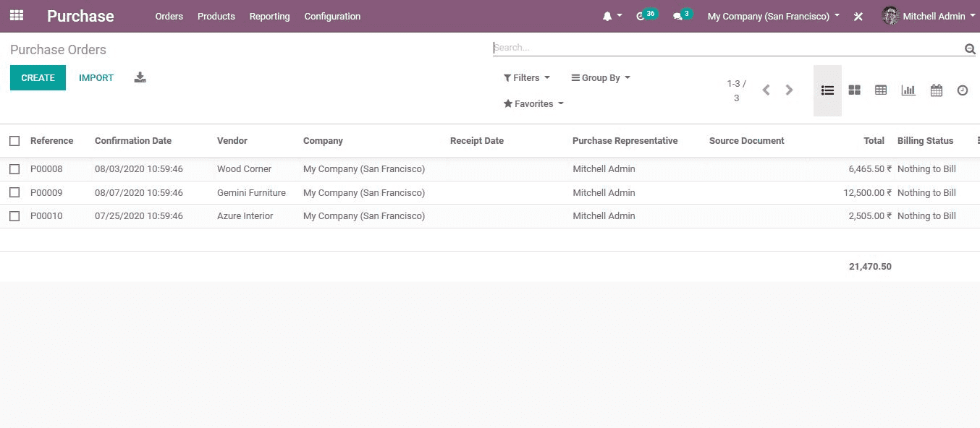Viewport: 980px width, 428px height.
Task: Sort by Confirmation Date column header
Action: pyautogui.click(x=133, y=140)
